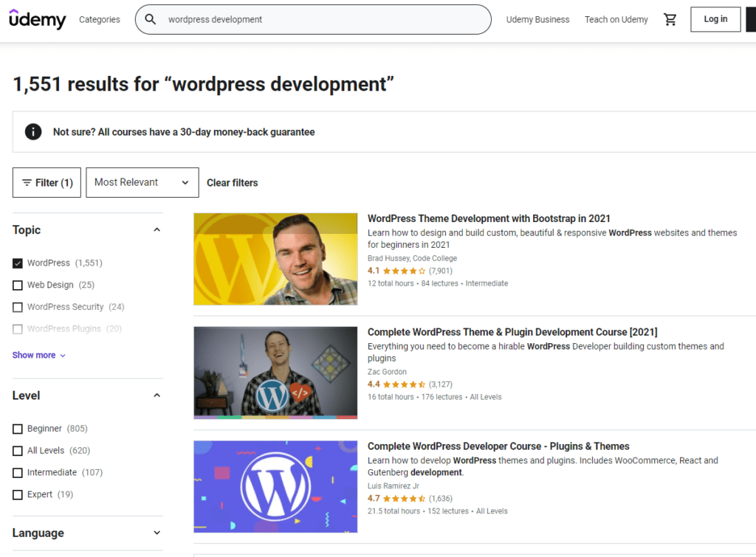This screenshot has height=557, width=756.
Task: Expand the Language section
Action: pos(157,533)
